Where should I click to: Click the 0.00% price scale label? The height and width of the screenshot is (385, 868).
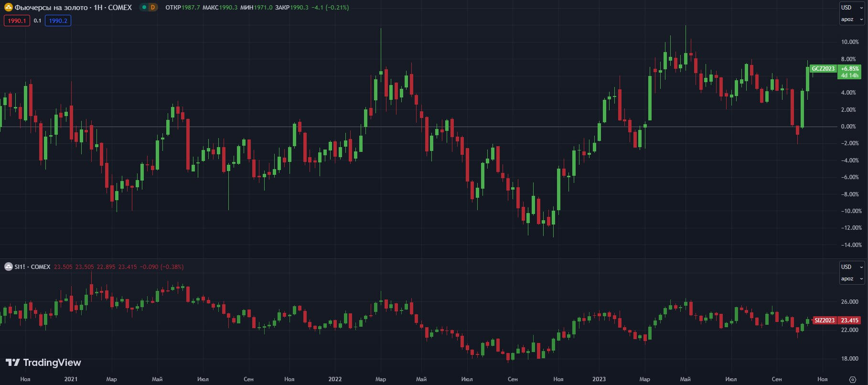(848, 127)
